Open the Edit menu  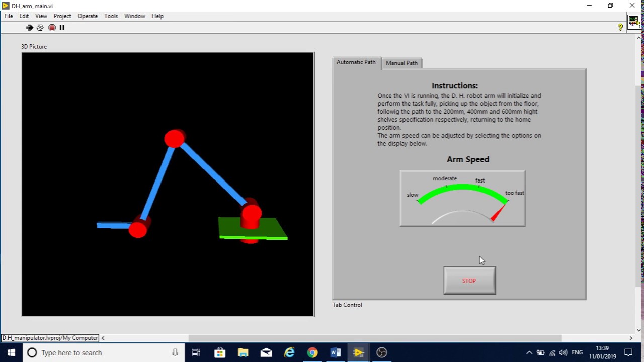tap(24, 16)
